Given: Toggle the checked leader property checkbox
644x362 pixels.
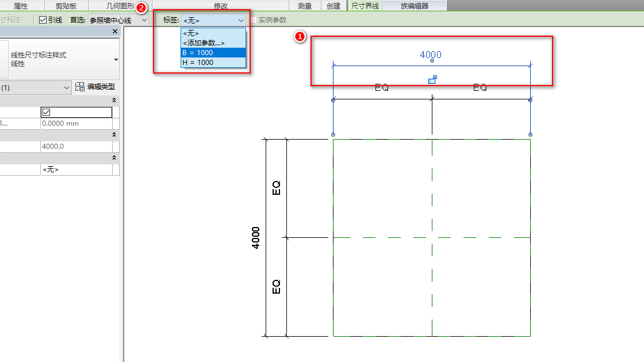Looking at the screenshot, I should tap(47, 112).
